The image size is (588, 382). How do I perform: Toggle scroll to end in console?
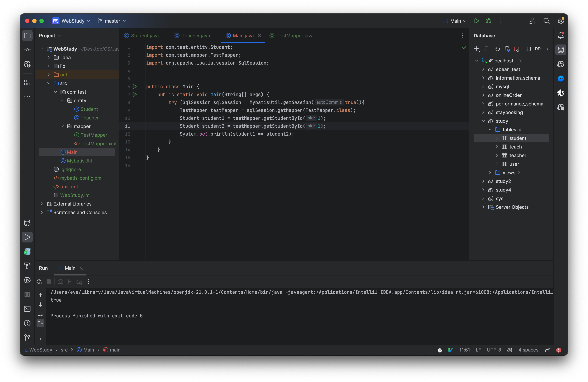pyautogui.click(x=40, y=323)
